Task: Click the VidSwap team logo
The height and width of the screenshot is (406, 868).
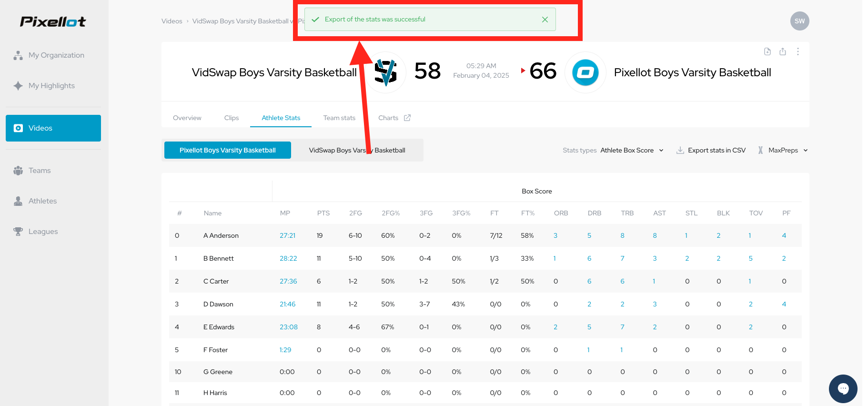Action: [x=385, y=72]
